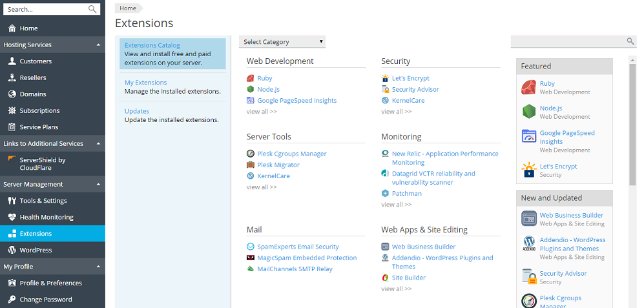This screenshot has width=644, height=308.
Task: Switch to the Updates tab
Action: [x=136, y=111]
